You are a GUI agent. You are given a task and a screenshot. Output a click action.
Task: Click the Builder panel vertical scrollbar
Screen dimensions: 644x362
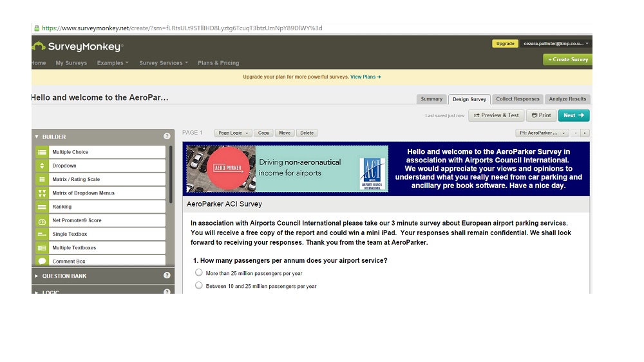(171, 174)
